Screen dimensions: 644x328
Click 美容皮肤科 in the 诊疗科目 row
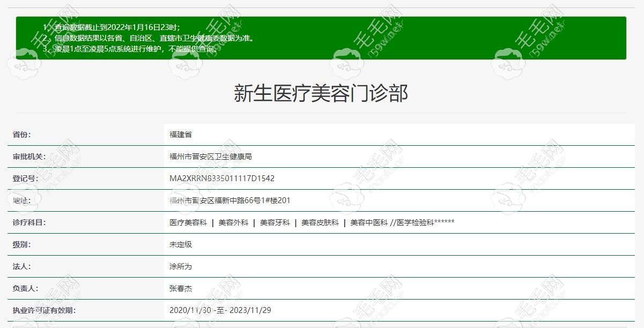click(x=320, y=222)
